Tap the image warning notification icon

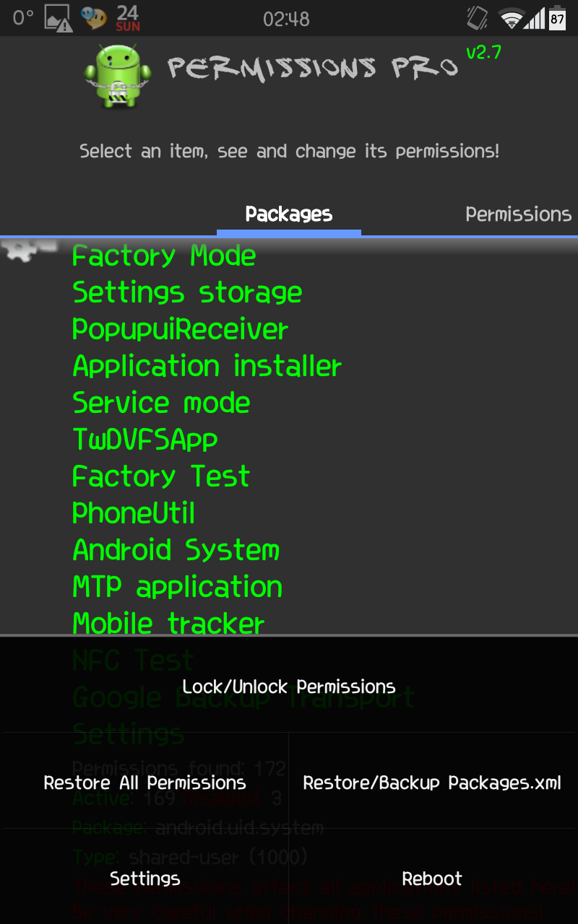point(59,18)
